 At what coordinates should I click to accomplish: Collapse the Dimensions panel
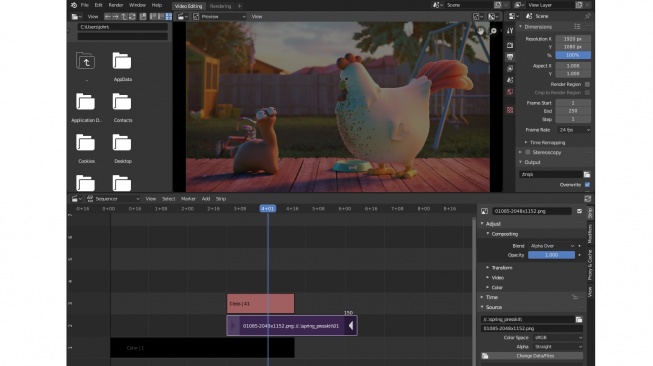pyautogui.click(x=520, y=27)
